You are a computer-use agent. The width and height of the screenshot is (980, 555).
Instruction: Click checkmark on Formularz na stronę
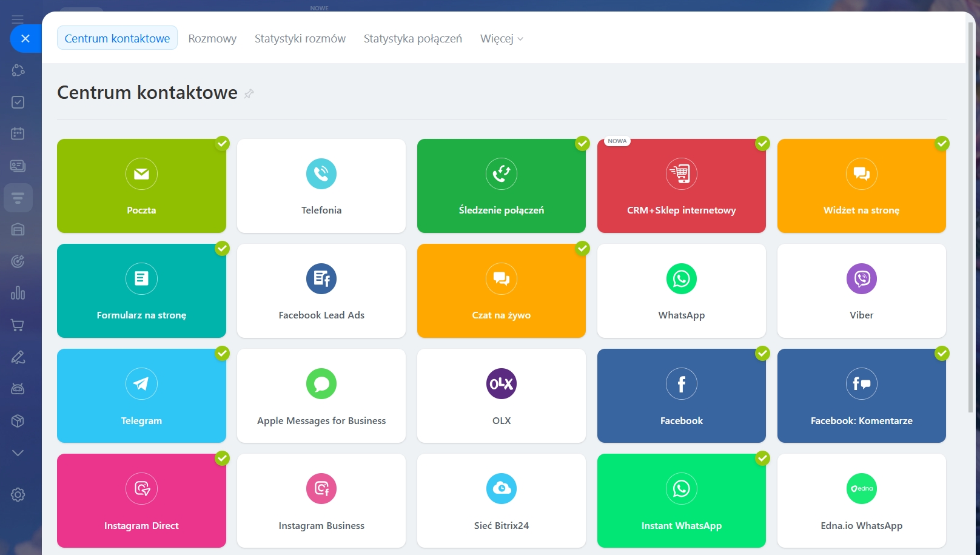point(223,248)
